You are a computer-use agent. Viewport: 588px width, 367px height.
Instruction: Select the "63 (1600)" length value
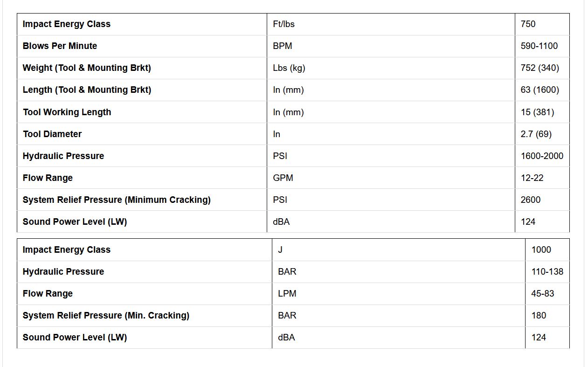540,90
